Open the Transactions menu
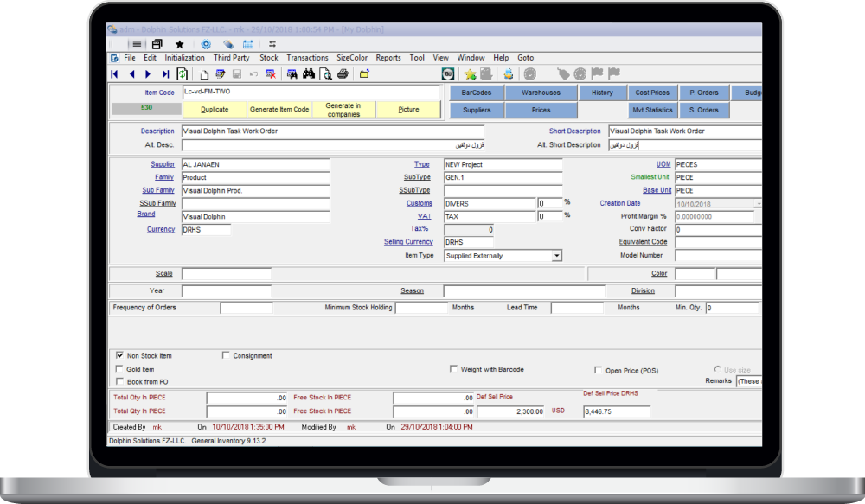 [307, 58]
